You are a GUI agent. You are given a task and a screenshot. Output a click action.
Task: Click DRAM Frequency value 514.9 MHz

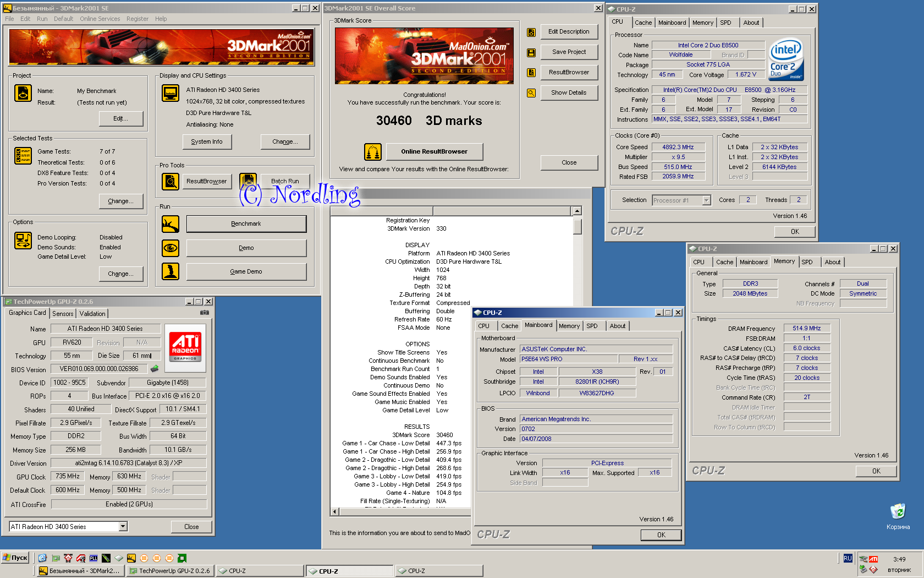807,328
